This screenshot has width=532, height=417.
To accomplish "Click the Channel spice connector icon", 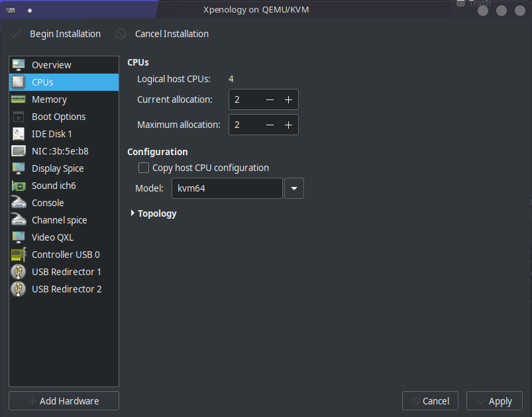I will 19,220.
